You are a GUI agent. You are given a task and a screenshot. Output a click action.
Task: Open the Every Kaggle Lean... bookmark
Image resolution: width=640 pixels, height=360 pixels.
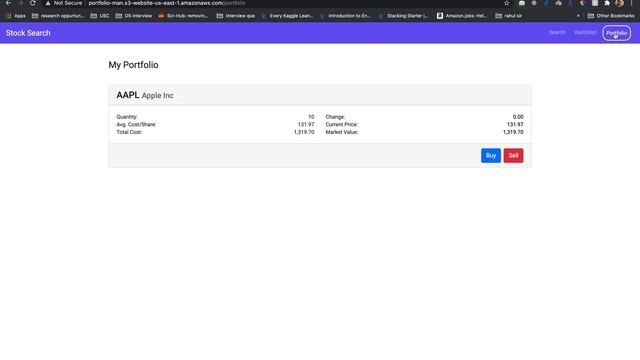tap(287, 16)
